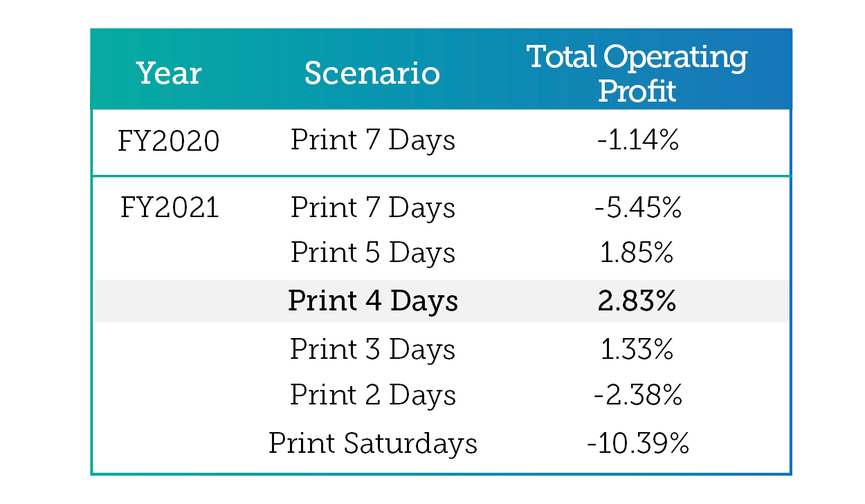Select the Print Saturdays scenario
This screenshot has height=504, width=865.
[x=373, y=443]
